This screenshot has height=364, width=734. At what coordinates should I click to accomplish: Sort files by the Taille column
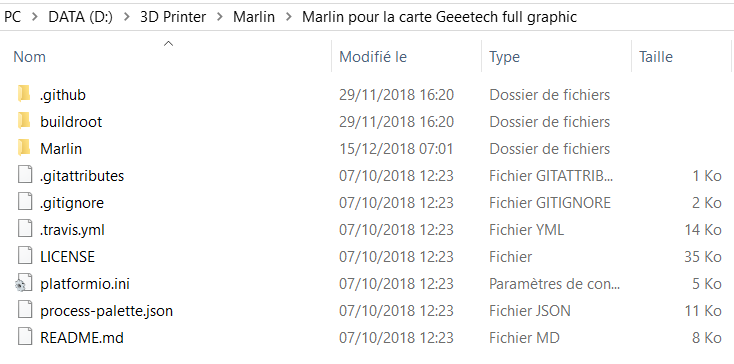click(x=656, y=57)
